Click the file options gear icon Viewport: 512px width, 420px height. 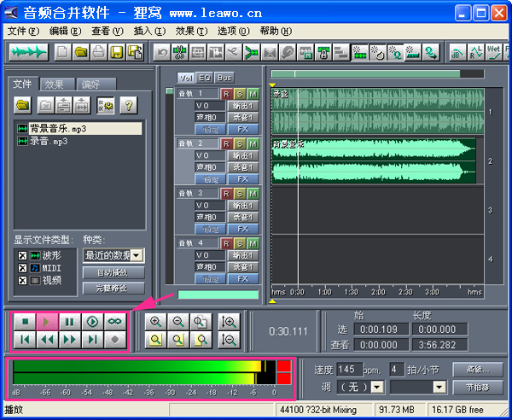point(105,105)
